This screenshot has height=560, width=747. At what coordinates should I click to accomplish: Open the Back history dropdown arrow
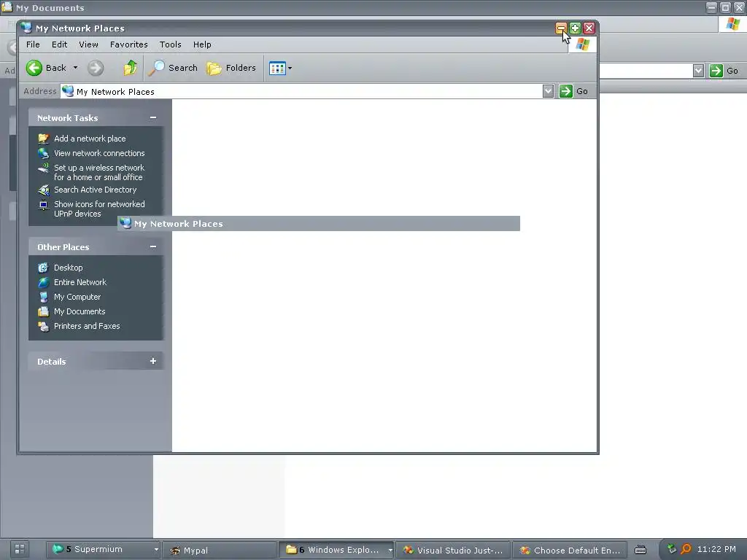tap(75, 68)
